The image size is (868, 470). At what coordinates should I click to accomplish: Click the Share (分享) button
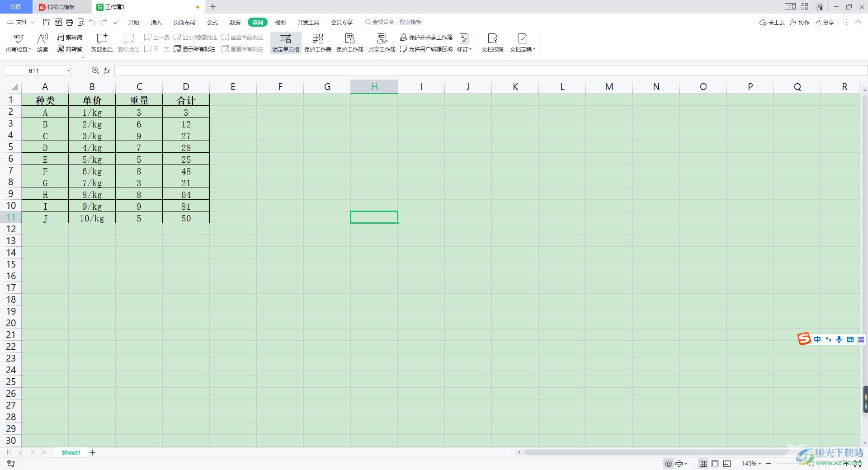click(x=825, y=22)
